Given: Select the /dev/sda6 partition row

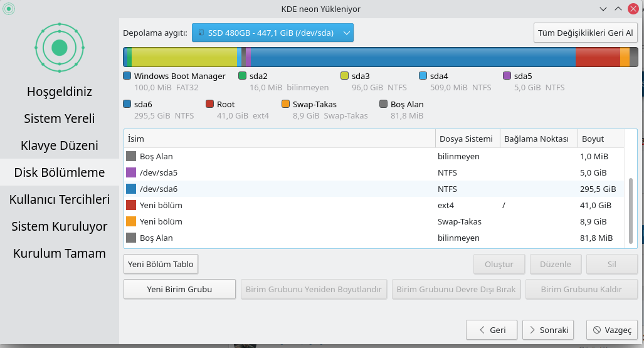Looking at the screenshot, I should [x=374, y=189].
